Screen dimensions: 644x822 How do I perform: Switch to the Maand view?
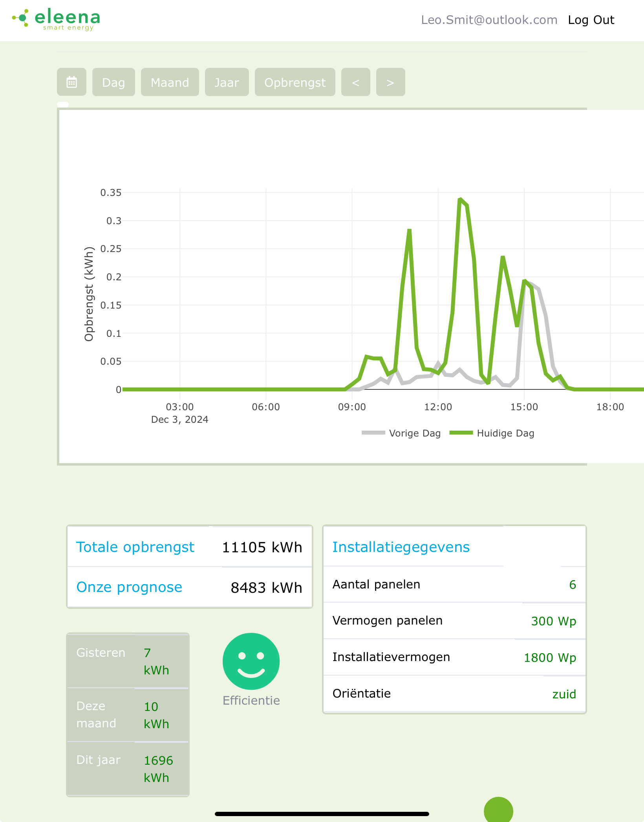tap(170, 82)
